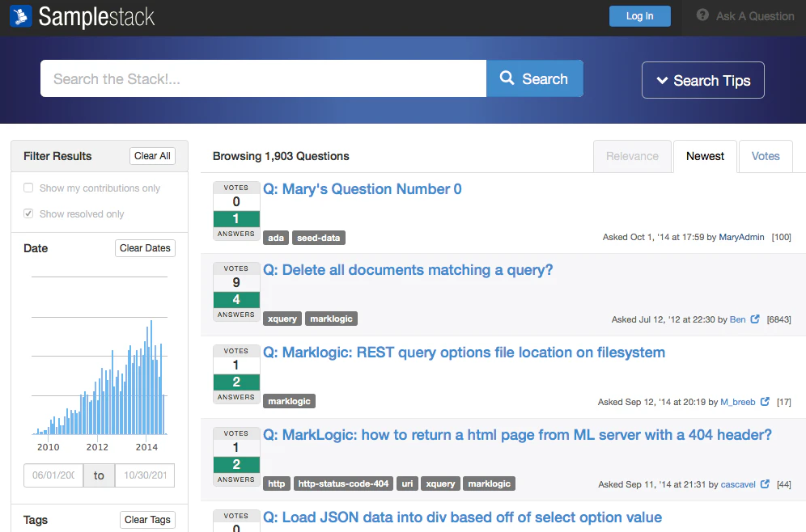Click the Clear Tags button

click(147, 520)
